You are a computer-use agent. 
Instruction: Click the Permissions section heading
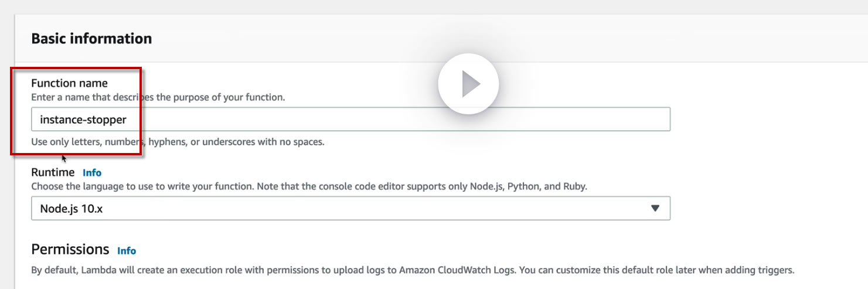(70, 249)
